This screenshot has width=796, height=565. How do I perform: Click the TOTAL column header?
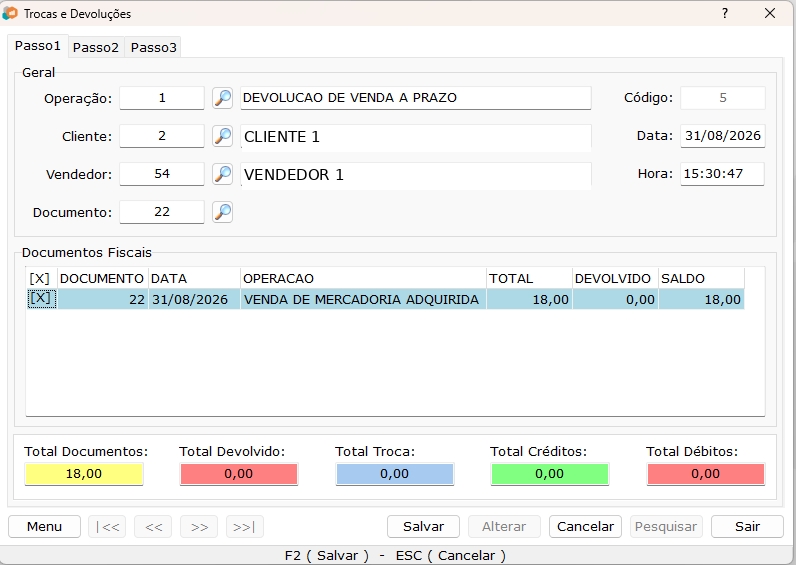tap(529, 278)
